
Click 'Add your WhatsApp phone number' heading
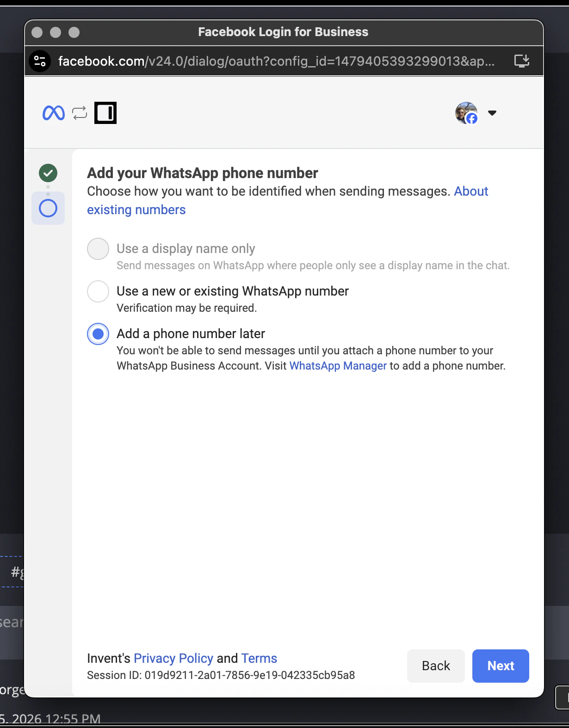click(203, 173)
